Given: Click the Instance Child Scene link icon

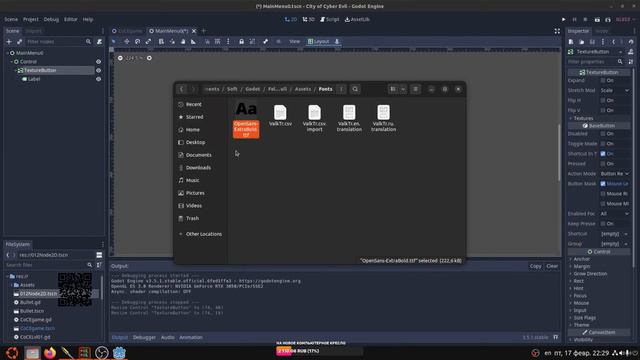Looking at the screenshot, I should [x=19, y=42].
